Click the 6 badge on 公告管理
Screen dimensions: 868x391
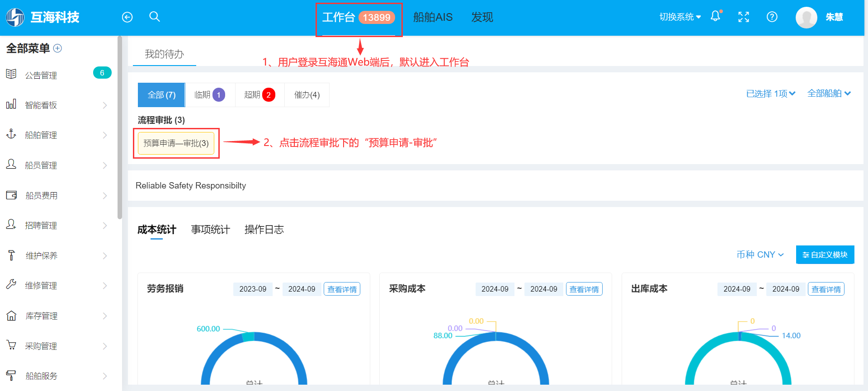pyautogui.click(x=102, y=73)
